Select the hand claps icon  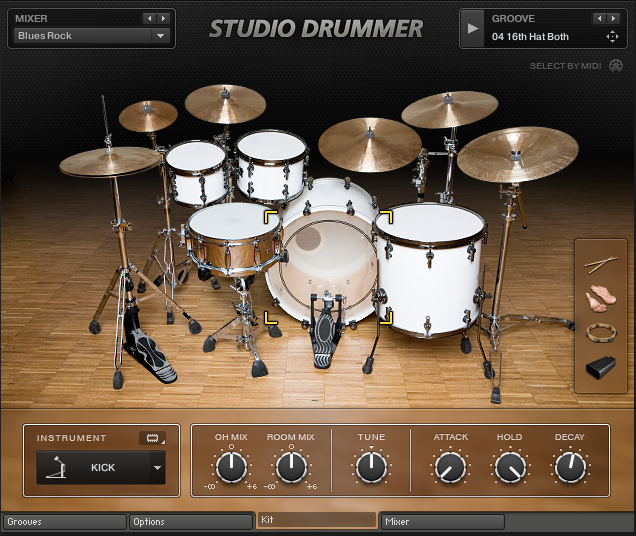click(603, 298)
